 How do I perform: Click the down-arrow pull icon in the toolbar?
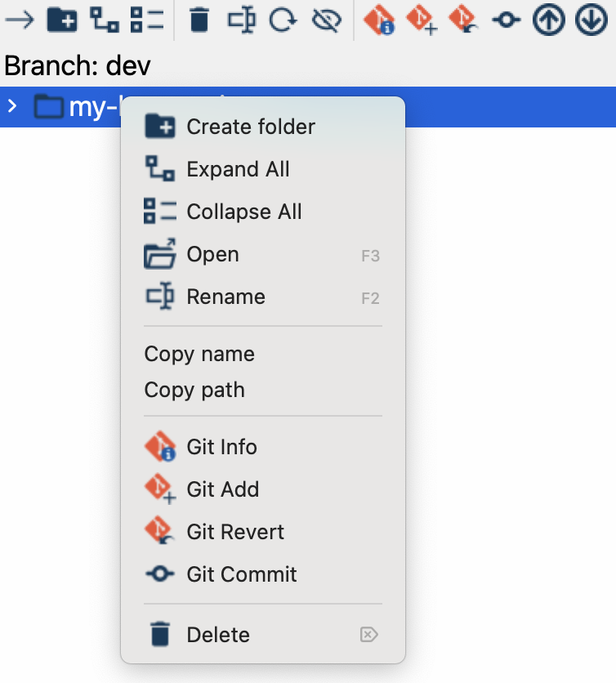point(591,20)
